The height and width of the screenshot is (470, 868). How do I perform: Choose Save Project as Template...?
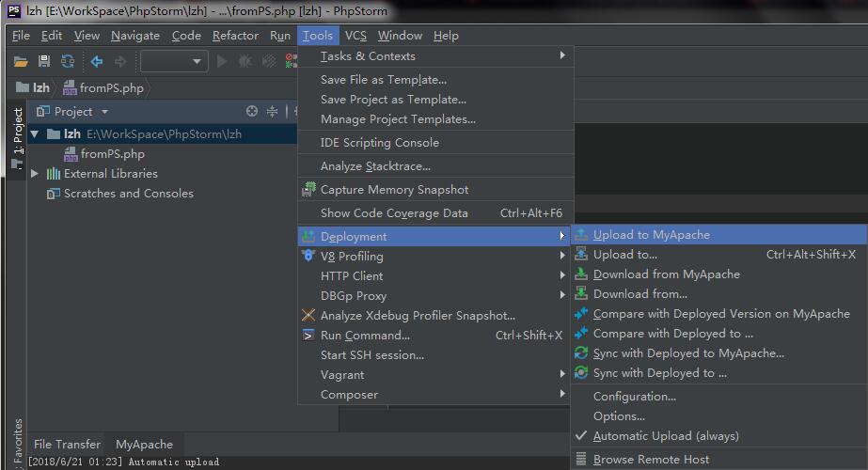click(435, 100)
